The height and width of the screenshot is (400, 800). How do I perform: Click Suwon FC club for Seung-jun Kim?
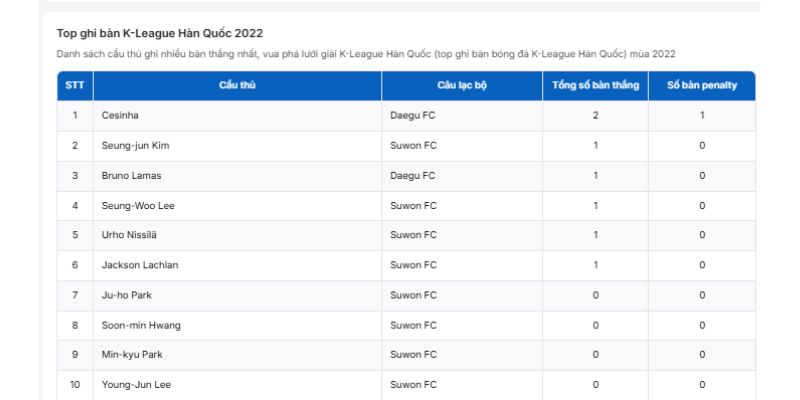tap(414, 146)
